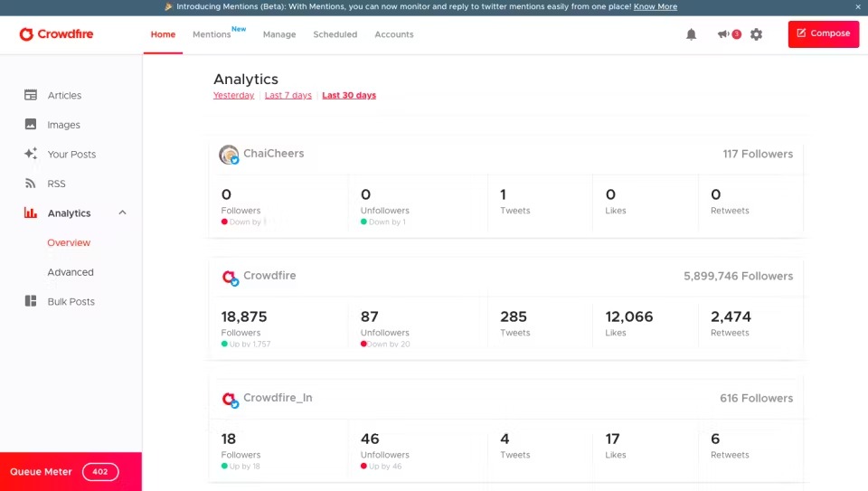Image resolution: width=868 pixels, height=491 pixels.
Task: Open settings via the gear icon
Action: coord(756,34)
